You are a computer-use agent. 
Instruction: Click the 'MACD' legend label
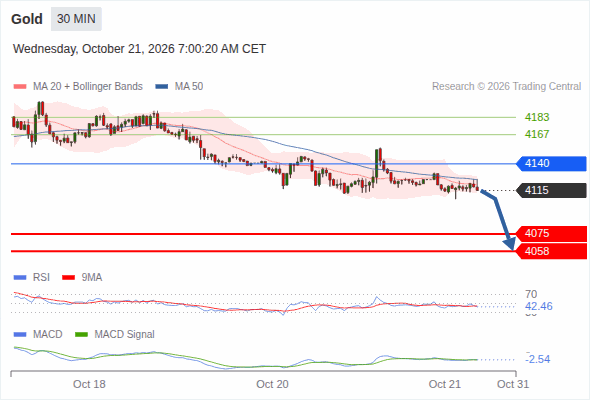47,335
